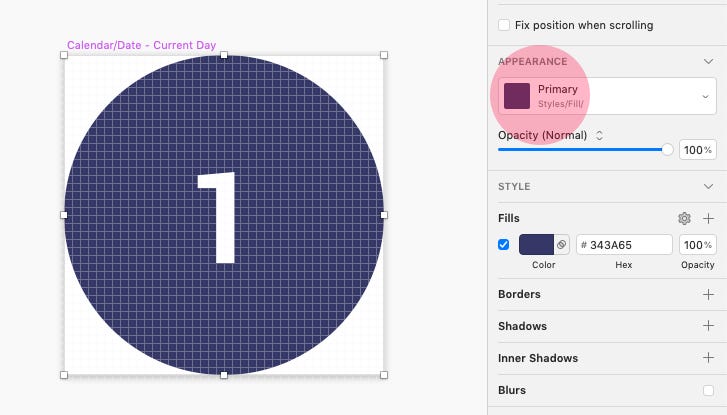Open the Opacity blend mode stepper

[x=599, y=135]
